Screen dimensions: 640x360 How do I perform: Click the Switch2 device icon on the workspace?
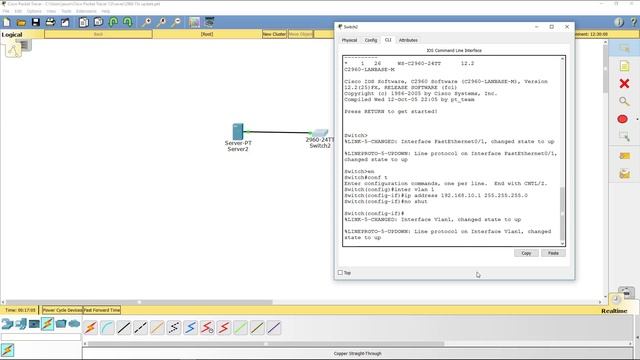(320, 133)
